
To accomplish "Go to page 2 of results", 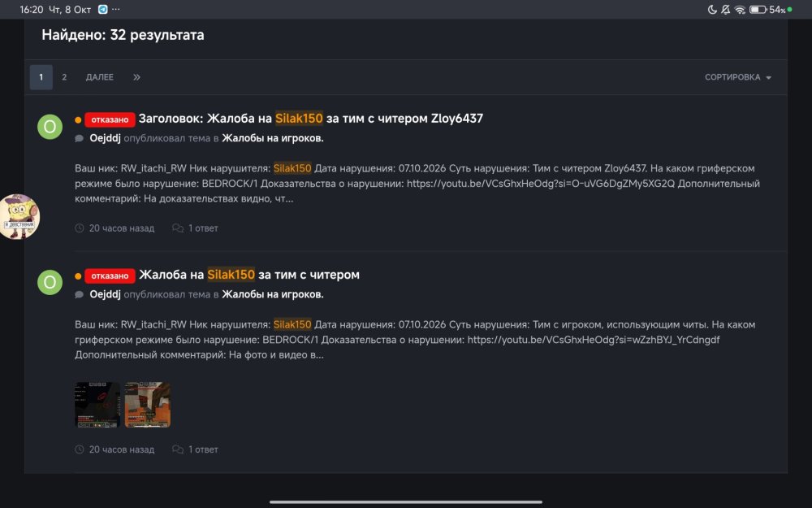I will click(64, 77).
